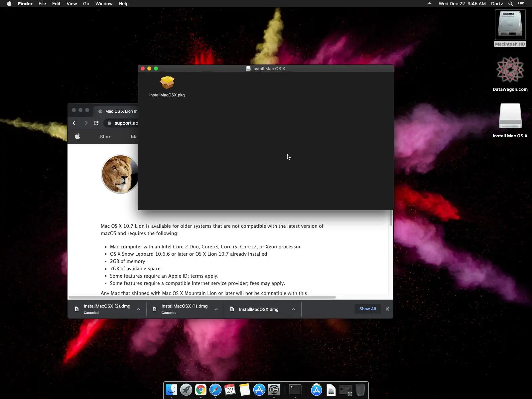
Task: Open the View menu
Action: pos(71,4)
